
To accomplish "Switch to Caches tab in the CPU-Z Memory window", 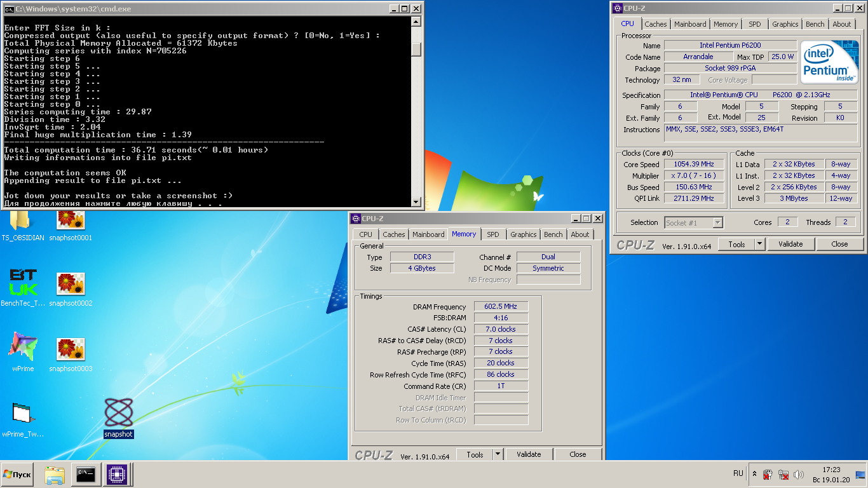I will 393,234.
